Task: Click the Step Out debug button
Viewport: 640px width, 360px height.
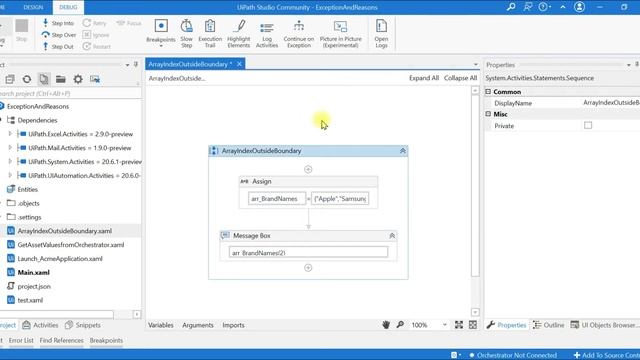Action: click(58, 47)
